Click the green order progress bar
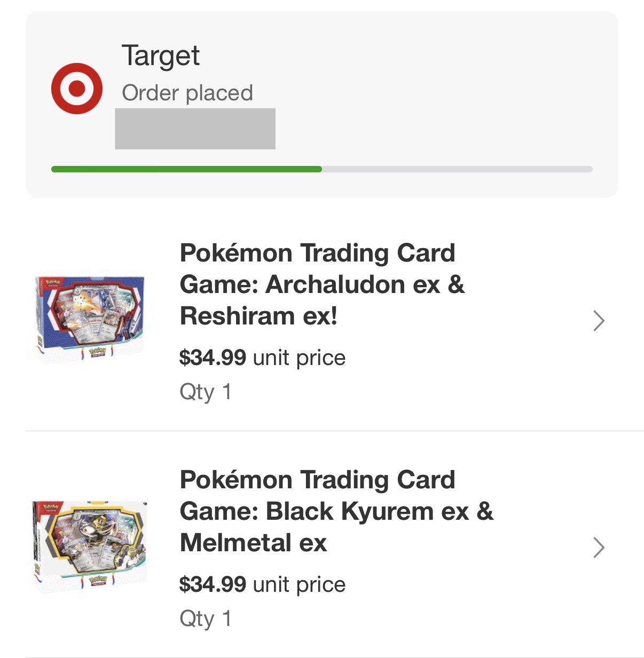Image resolution: width=644 pixels, height=658 pixels. pos(186,169)
